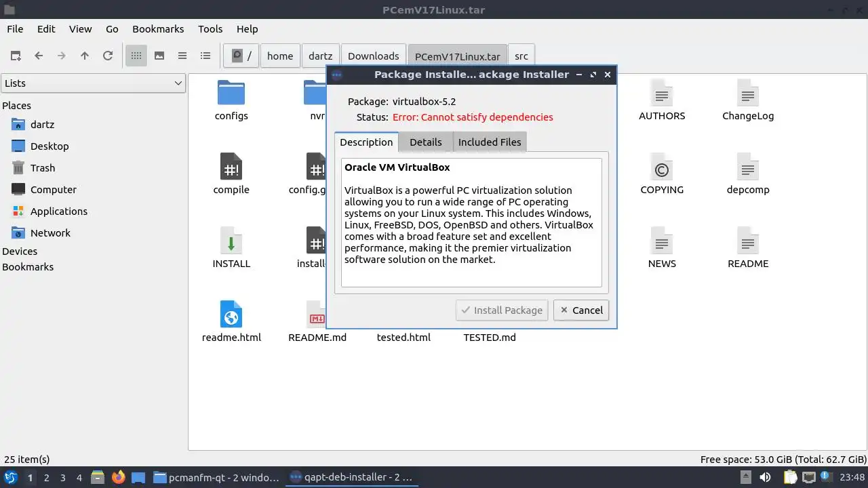868x488 pixels.
Task: Select the README file icon
Action: click(x=748, y=241)
